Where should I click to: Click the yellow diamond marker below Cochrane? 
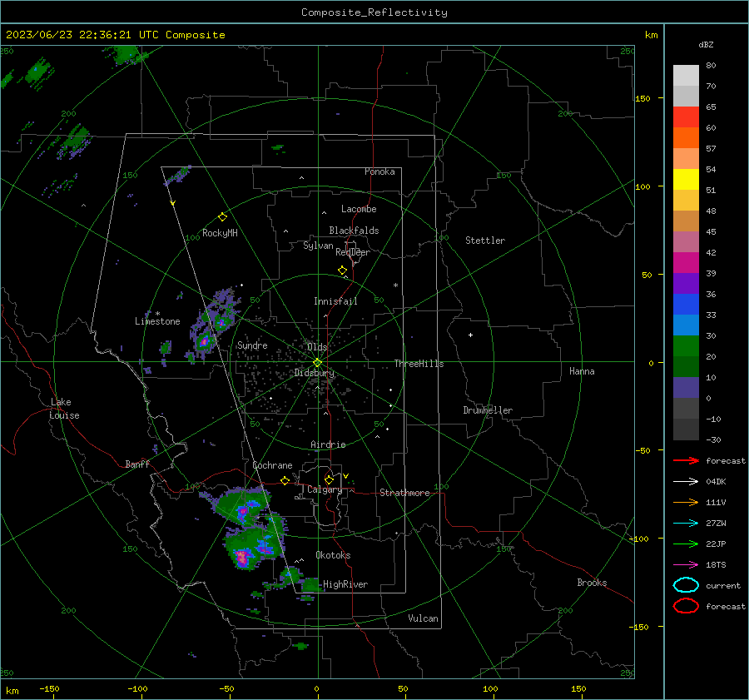pyautogui.click(x=285, y=480)
